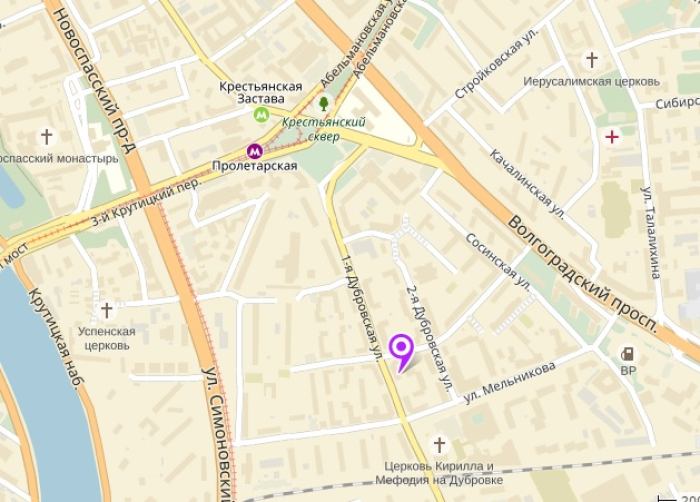
Task: Click the ул. Талалихина street label
Action: point(651,232)
